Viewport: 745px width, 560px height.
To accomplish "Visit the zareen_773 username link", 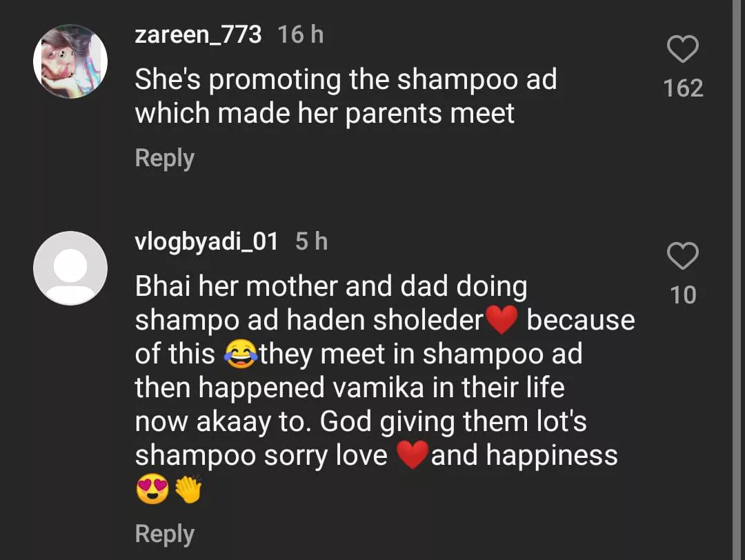I will tap(198, 34).
